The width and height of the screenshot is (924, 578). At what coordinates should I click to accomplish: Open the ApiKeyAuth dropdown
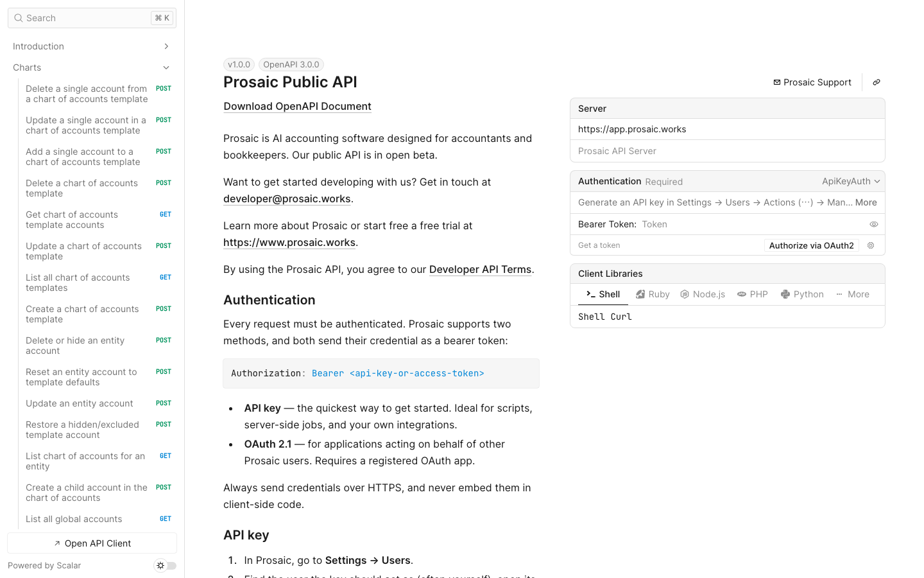[x=851, y=181]
